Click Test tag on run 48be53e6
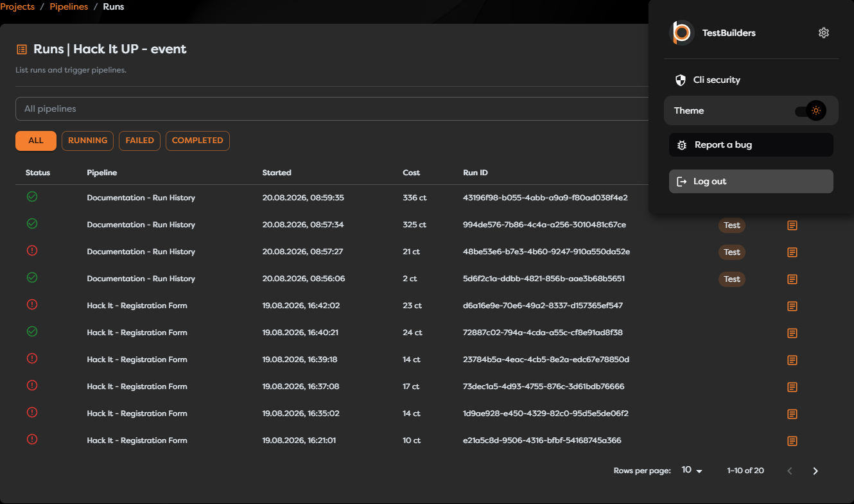Screen dimensions: 854x504 [732, 252]
